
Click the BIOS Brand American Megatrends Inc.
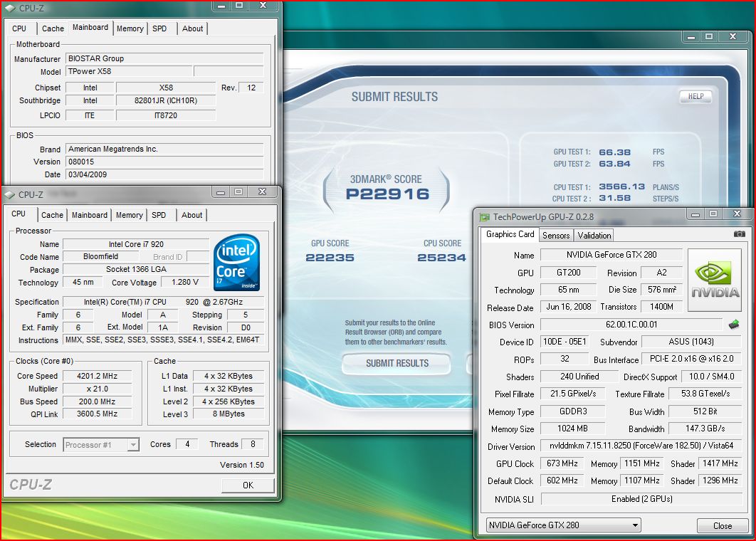(164, 149)
